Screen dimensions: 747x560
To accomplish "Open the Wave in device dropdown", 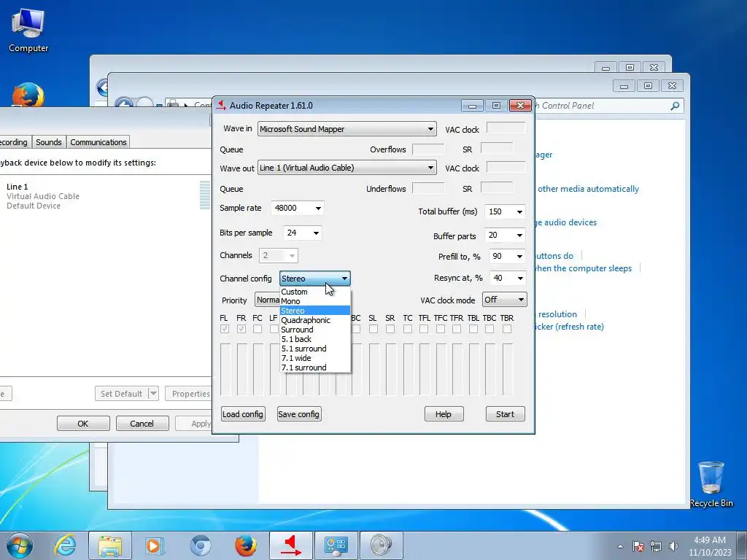I will [x=347, y=128].
